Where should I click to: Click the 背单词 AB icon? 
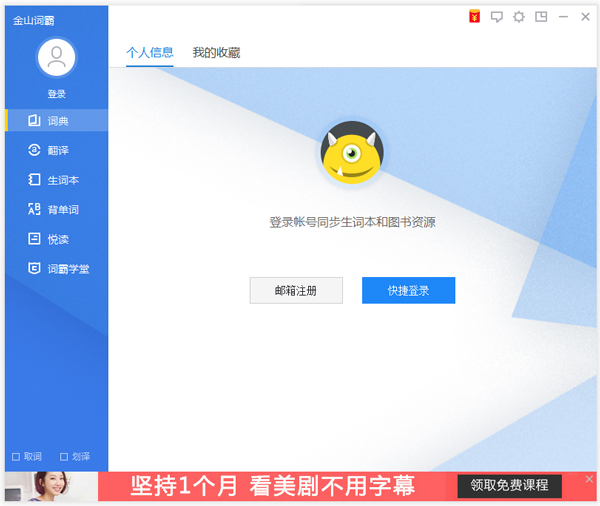point(34,209)
